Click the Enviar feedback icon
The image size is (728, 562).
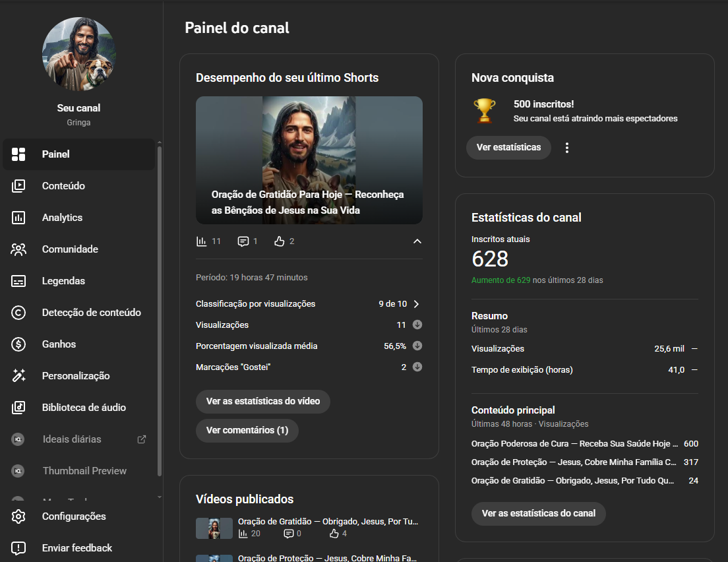(x=18, y=548)
